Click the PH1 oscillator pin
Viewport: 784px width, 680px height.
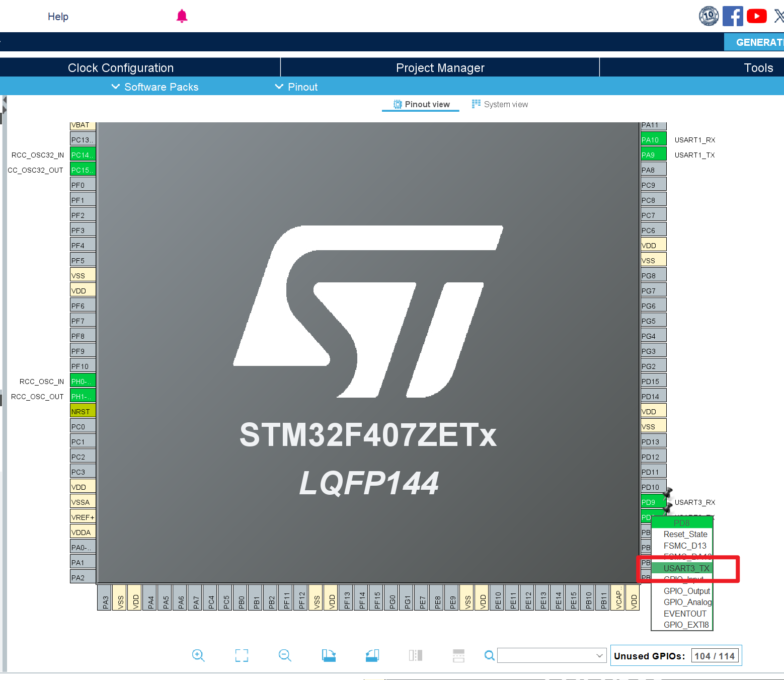pos(83,396)
